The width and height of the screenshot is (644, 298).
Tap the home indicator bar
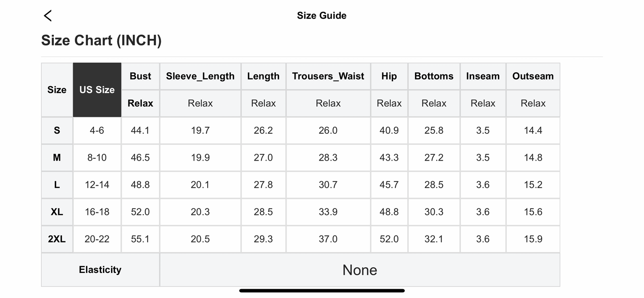click(322, 291)
